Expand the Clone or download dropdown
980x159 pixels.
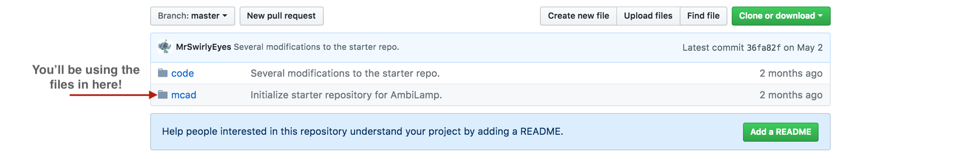click(x=781, y=16)
